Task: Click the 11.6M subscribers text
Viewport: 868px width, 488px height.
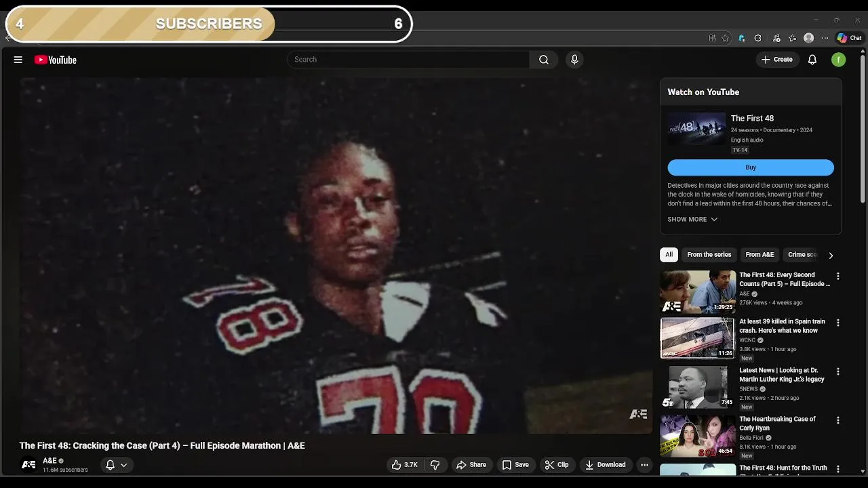Action: pyautogui.click(x=65, y=470)
